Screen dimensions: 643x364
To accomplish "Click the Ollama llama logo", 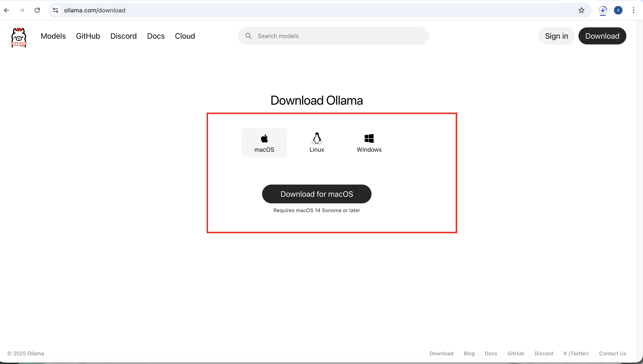I will pos(19,37).
